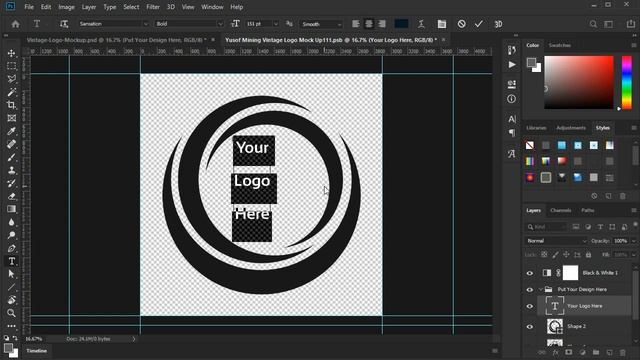The width and height of the screenshot is (640, 360).
Task: Hide the Your Logo Here text layer
Action: (x=530, y=306)
